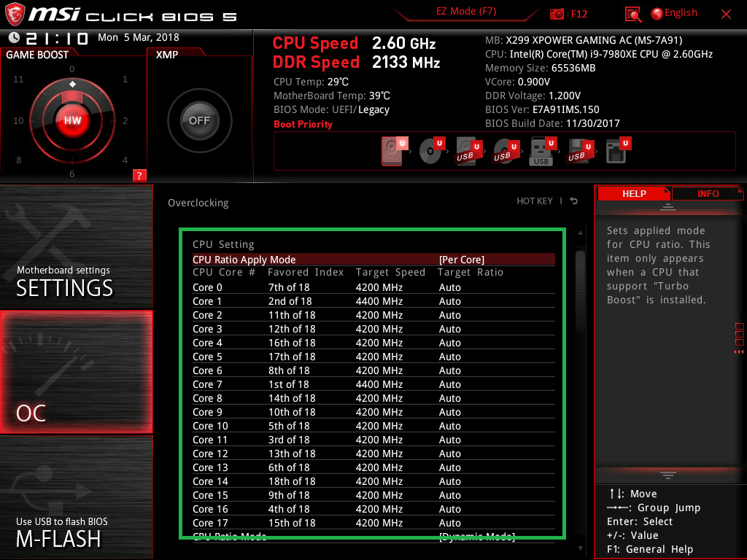Set Core 16 target ratio Auto
Viewport: 747px width, 560px height.
(x=449, y=509)
